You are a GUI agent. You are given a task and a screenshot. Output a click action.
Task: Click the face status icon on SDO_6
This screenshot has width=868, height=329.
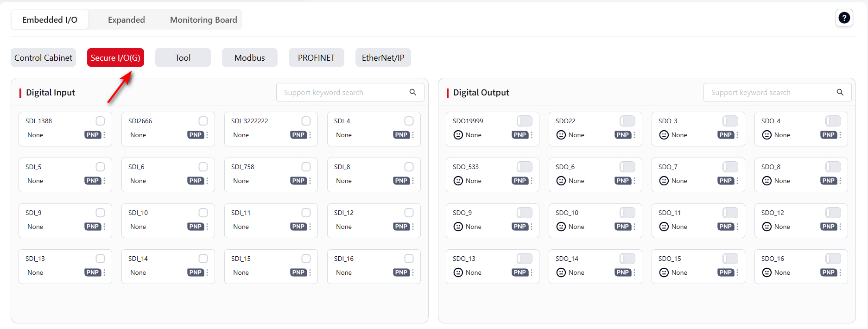tap(561, 181)
